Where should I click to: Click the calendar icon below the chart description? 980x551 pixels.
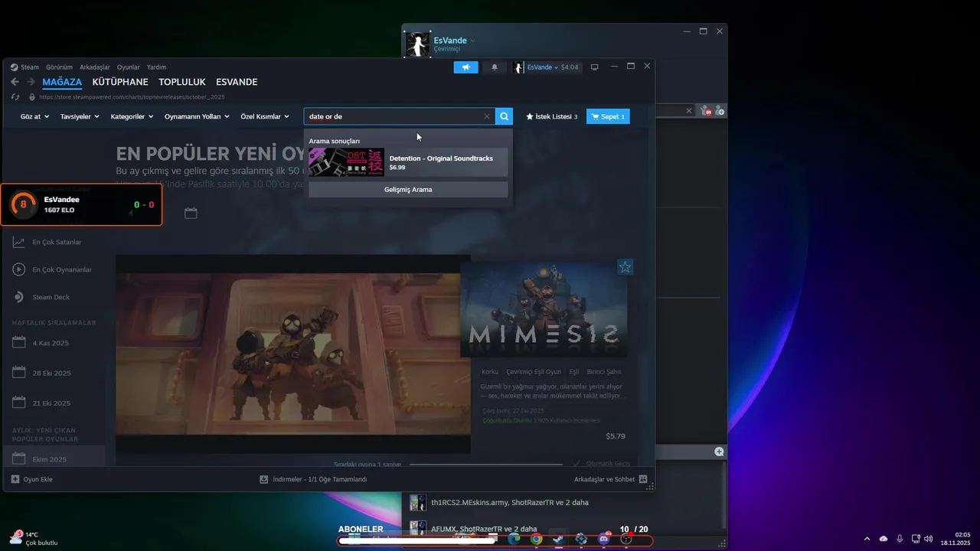pos(191,213)
